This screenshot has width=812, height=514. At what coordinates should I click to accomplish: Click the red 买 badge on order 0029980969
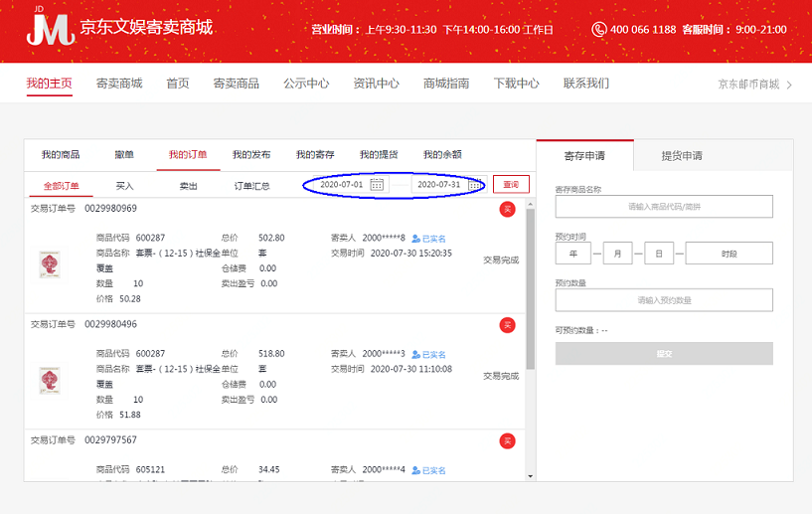507,209
